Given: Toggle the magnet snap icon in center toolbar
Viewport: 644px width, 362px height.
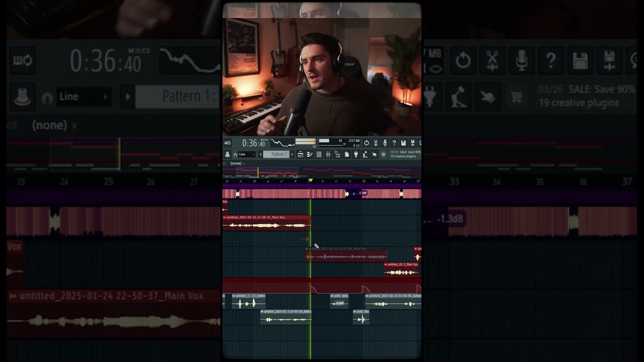Looking at the screenshot, I should coord(235,155).
